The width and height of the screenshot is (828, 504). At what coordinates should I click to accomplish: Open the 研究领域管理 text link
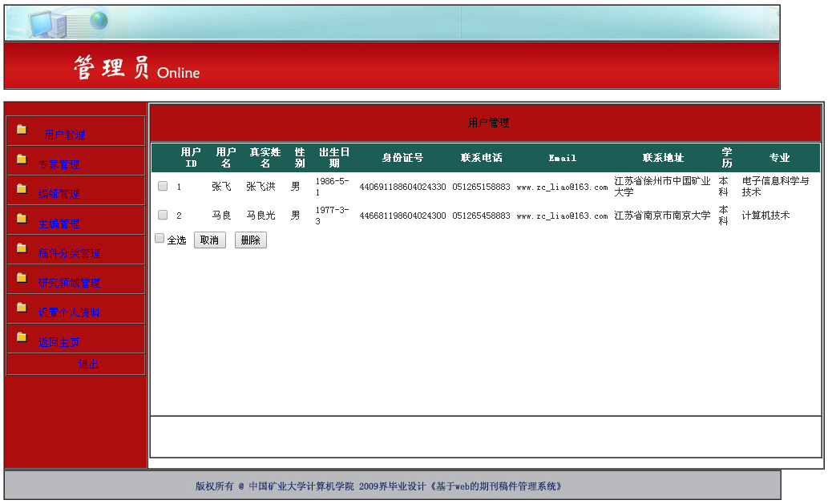69,283
